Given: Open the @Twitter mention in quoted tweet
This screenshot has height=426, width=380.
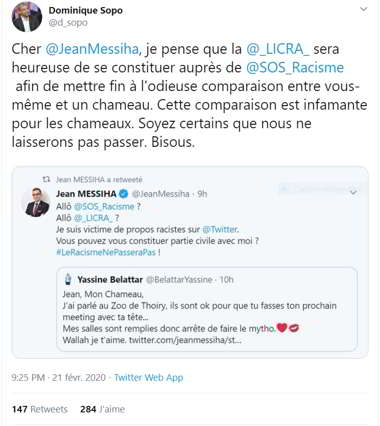Looking at the screenshot, I should (220, 230).
